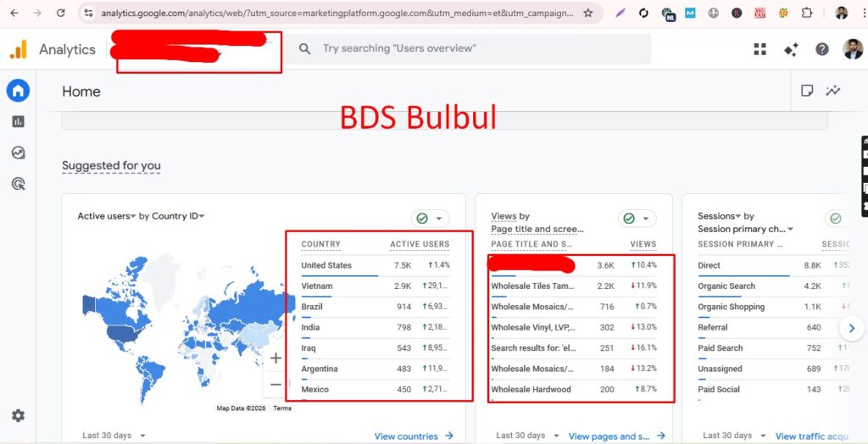Click Wholesale Vinyl, LVP page row
This screenshot has width=868, height=444.
point(574,328)
